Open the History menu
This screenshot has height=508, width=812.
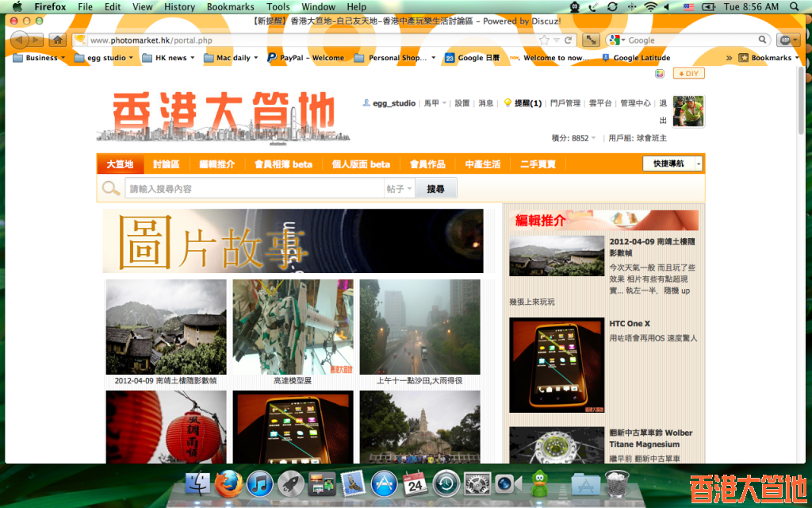point(179,6)
